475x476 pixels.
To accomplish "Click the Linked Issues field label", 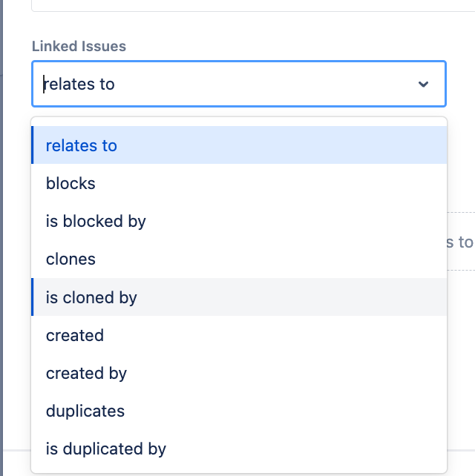I will (x=79, y=46).
